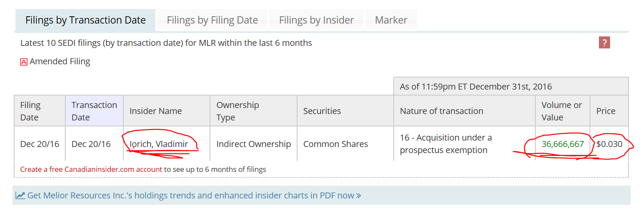
Task: Click the Transaction Date column header
Action: 94,111
